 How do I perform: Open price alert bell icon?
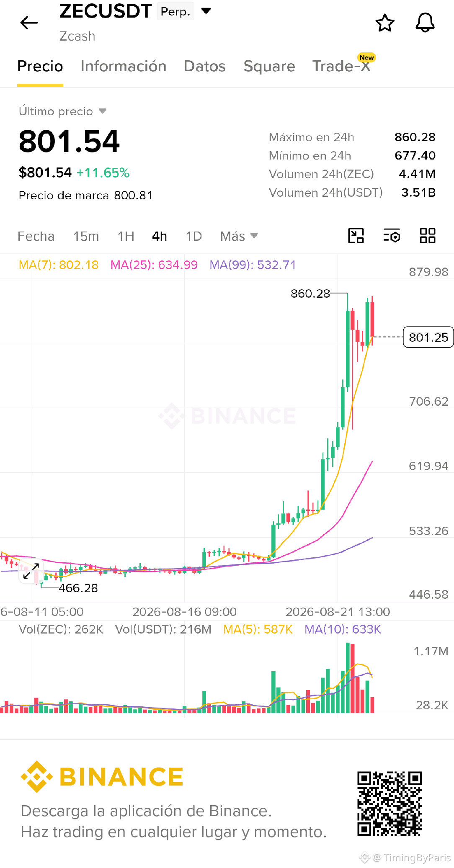coord(425,23)
